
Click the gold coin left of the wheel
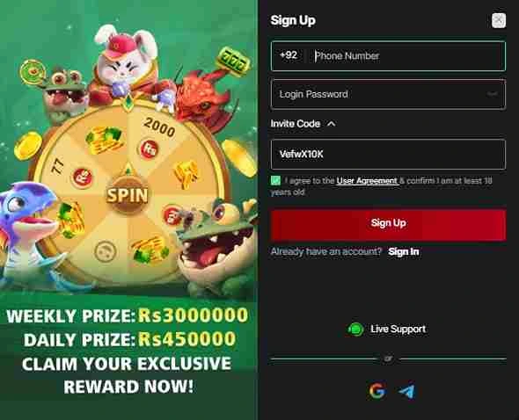click(x=28, y=146)
